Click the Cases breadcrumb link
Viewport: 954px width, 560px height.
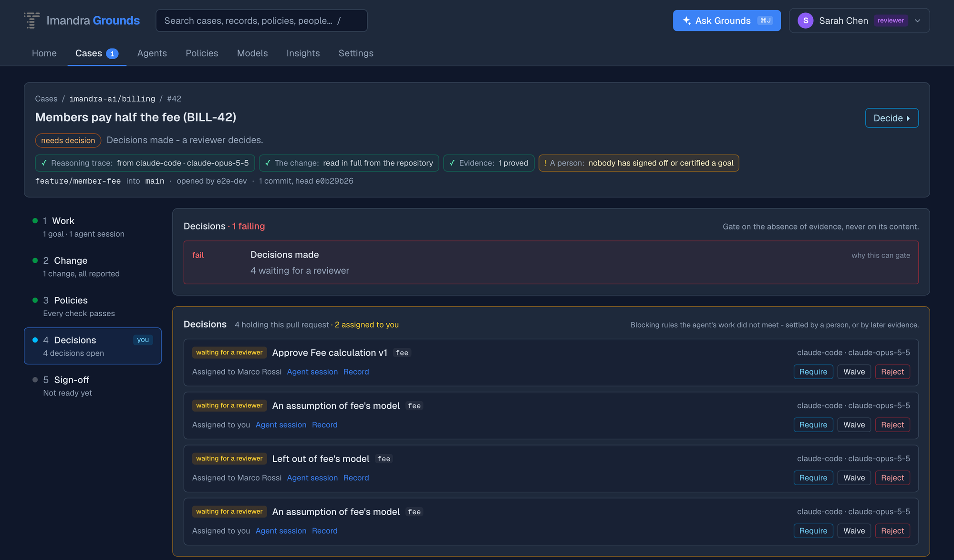click(46, 99)
